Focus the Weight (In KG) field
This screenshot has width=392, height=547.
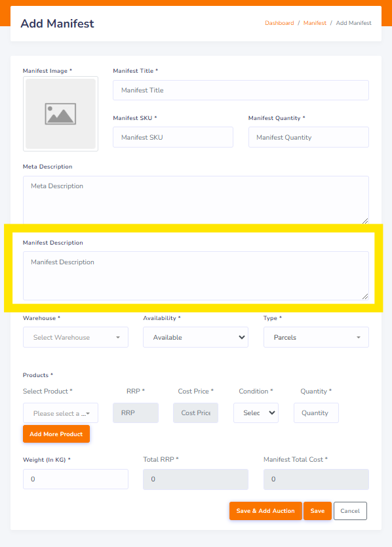coord(75,479)
